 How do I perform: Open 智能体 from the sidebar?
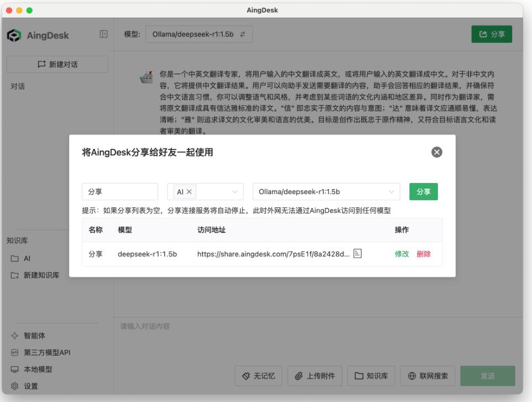34,336
